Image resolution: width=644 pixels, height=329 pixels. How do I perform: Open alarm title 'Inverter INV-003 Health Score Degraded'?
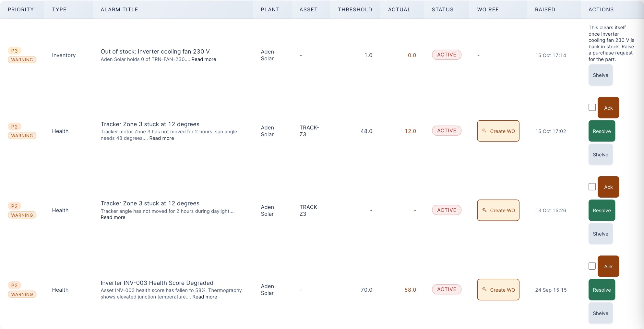[x=157, y=283]
